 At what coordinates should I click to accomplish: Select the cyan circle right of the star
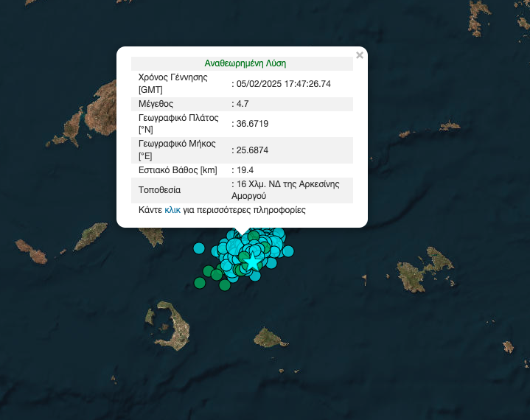click(x=271, y=262)
